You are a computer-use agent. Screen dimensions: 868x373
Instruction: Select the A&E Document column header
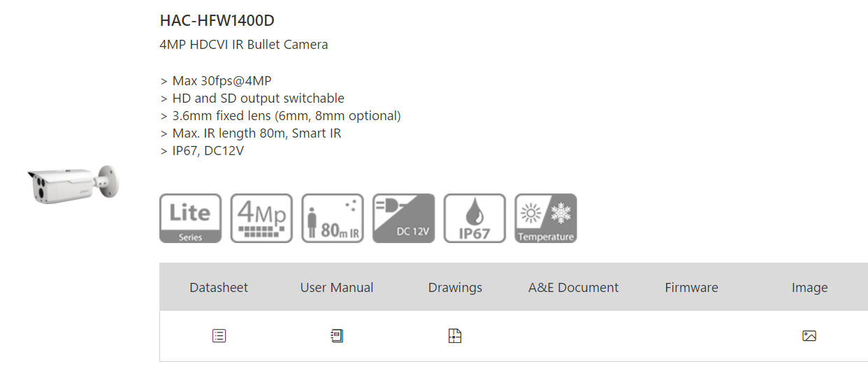[x=573, y=287]
